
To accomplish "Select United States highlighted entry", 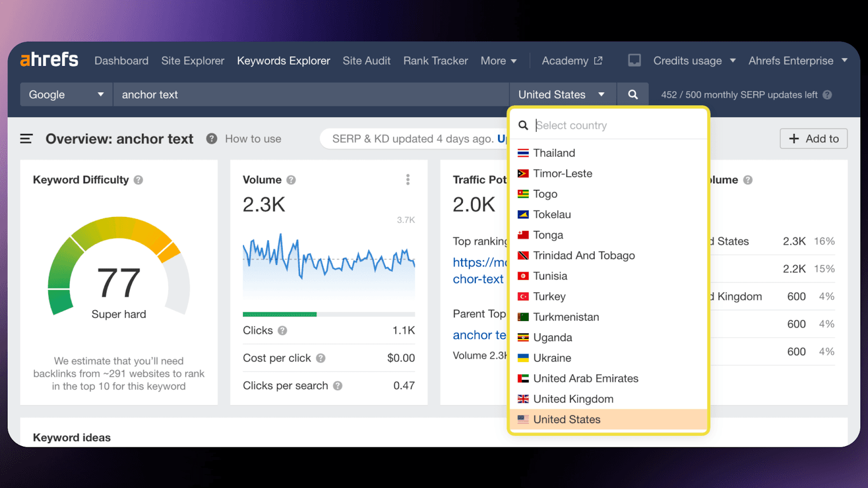I will click(609, 420).
